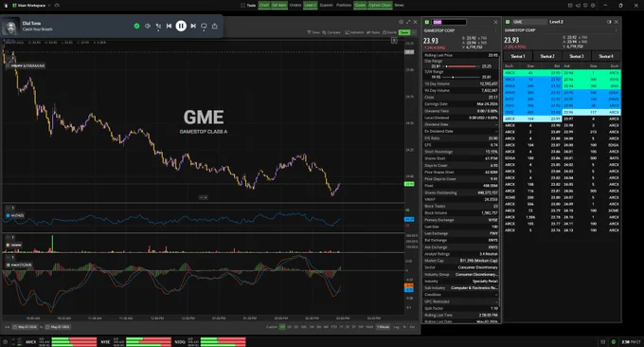Select the Level 2 tool in the top bar

point(310,6)
